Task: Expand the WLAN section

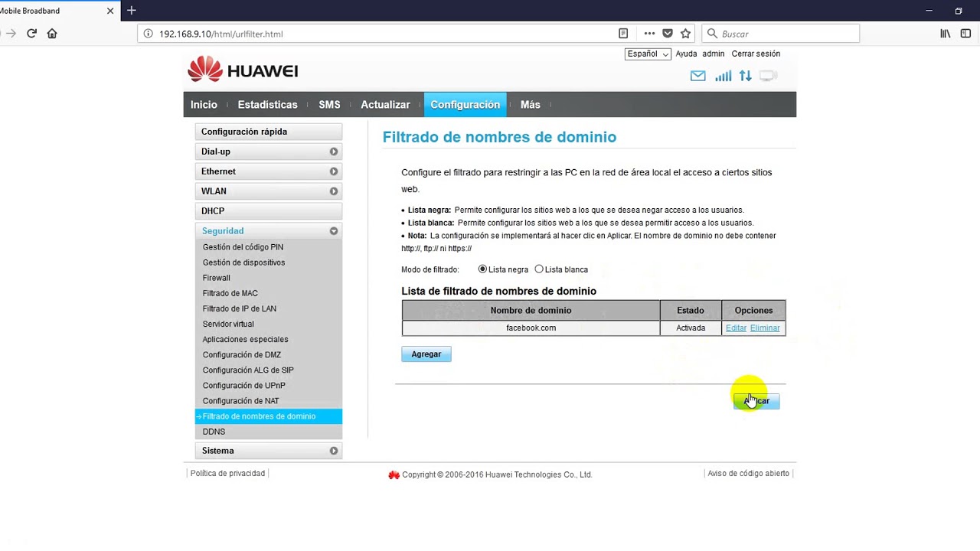Action: pos(268,191)
